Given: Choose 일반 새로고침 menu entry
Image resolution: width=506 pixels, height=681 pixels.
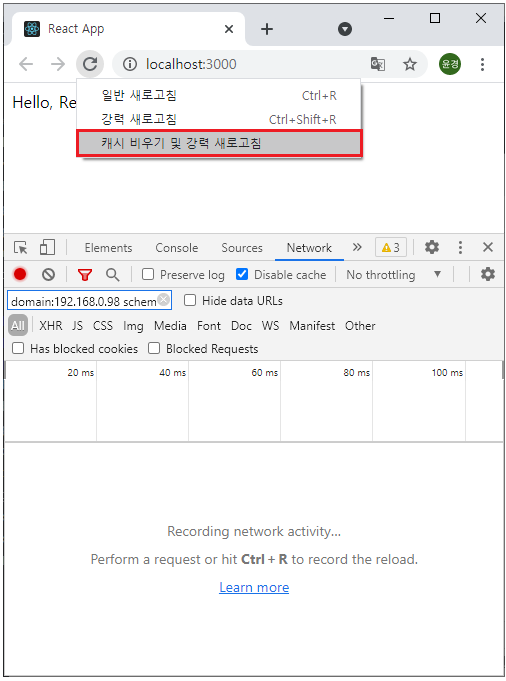Looking at the screenshot, I should [x=218, y=95].
